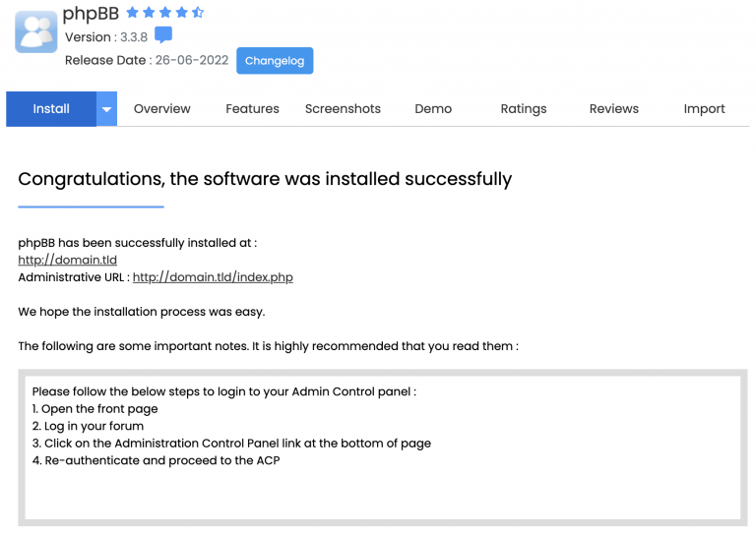756x536 pixels.
Task: Expand the Install dropdown arrow
Action: click(106, 109)
